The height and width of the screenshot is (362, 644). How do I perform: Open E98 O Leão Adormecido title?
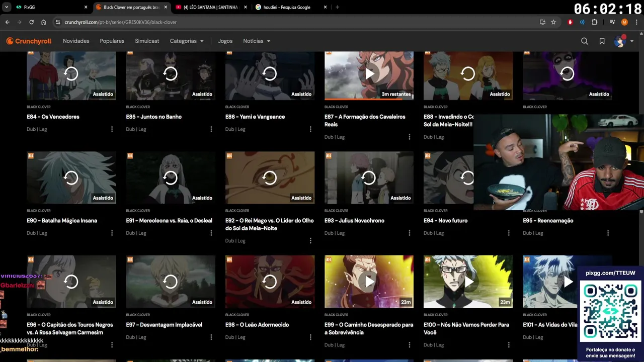pos(257,325)
